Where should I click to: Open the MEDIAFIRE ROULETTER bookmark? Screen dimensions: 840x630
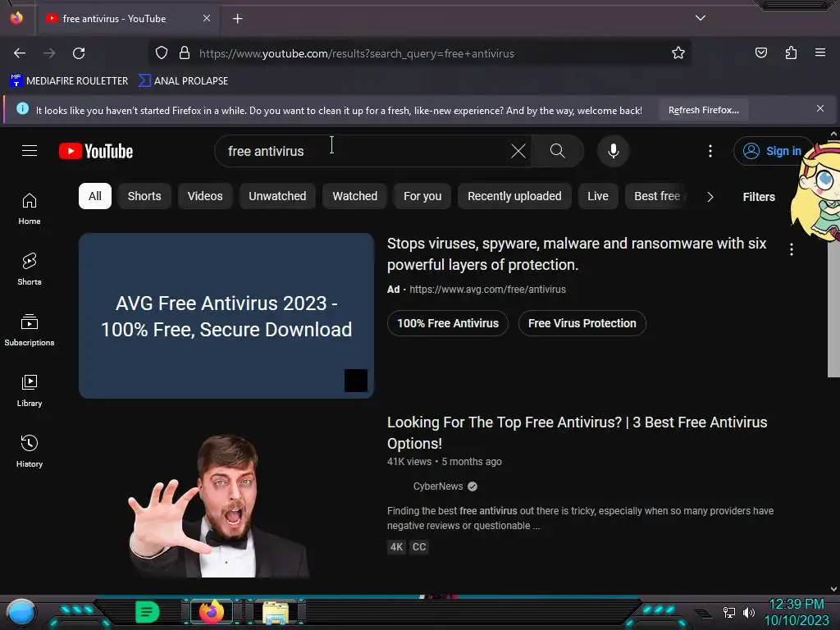coord(69,81)
